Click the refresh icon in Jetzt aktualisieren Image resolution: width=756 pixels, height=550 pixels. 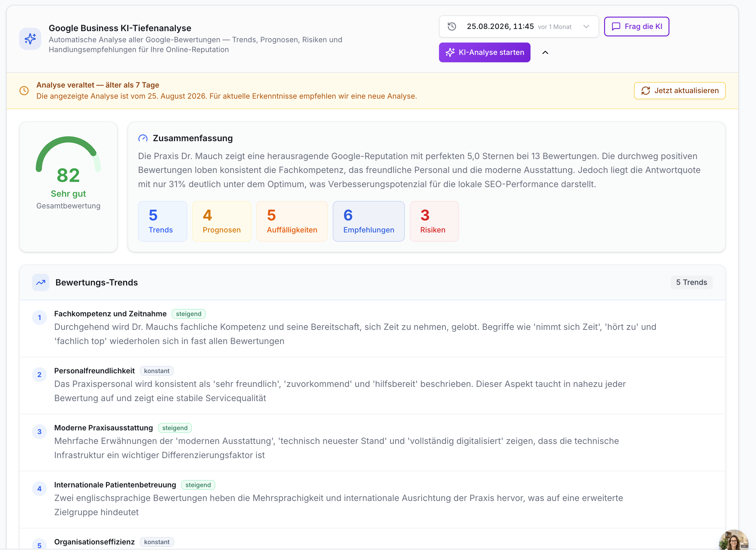pos(645,91)
